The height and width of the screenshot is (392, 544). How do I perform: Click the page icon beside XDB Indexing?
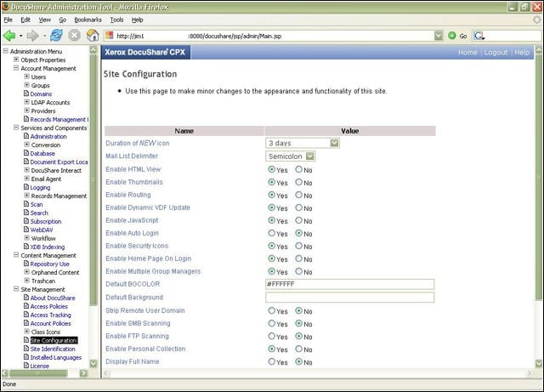pyautogui.click(x=26, y=247)
